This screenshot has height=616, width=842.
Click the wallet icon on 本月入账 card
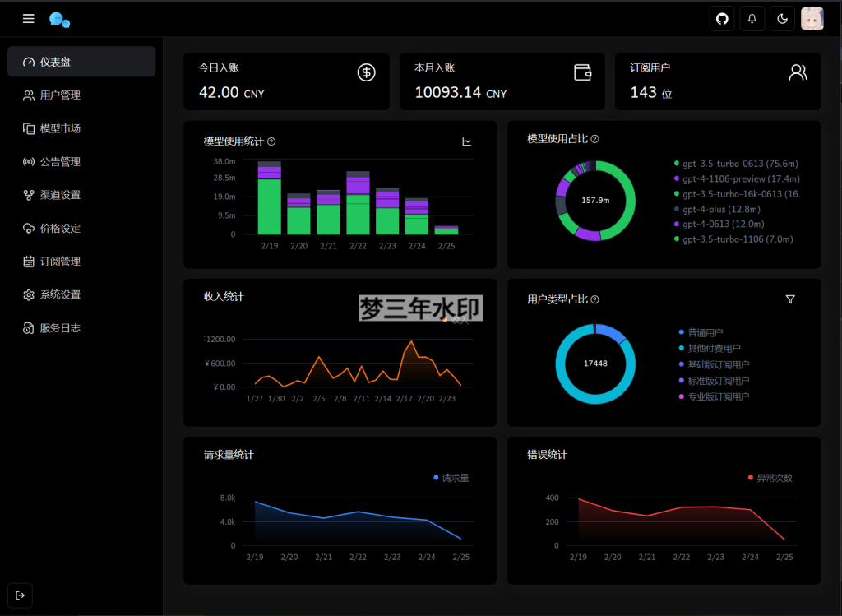click(x=583, y=72)
